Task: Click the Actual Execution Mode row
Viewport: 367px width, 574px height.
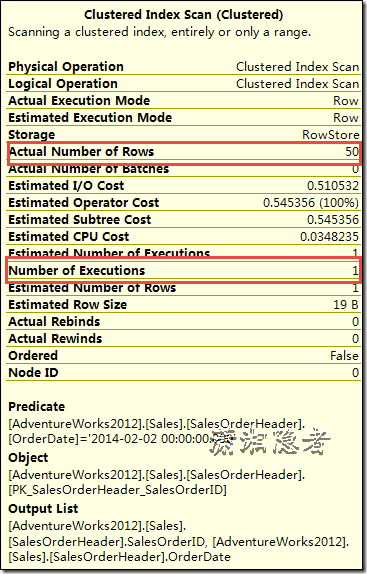Action: click(x=183, y=101)
